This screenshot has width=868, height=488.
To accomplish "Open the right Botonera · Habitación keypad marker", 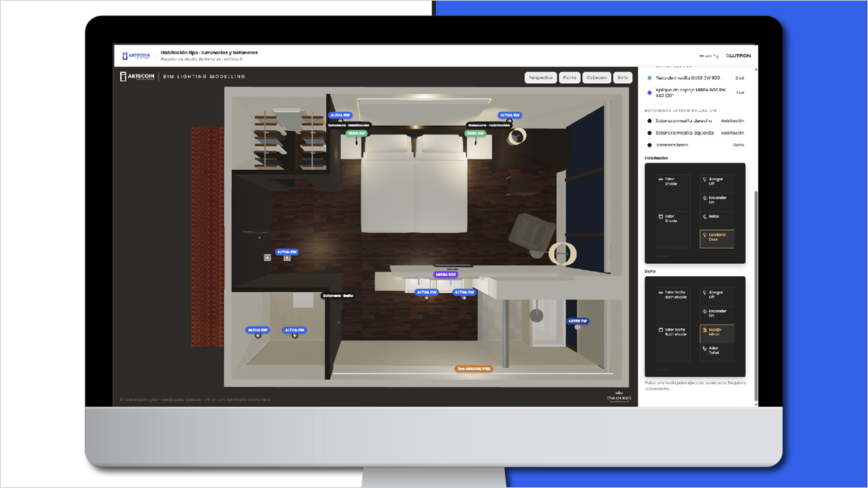I will click(490, 125).
